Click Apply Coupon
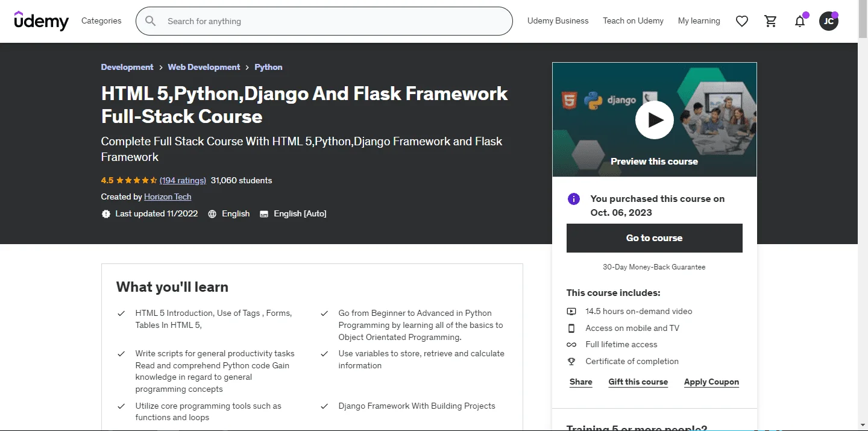868x431 pixels. point(711,382)
